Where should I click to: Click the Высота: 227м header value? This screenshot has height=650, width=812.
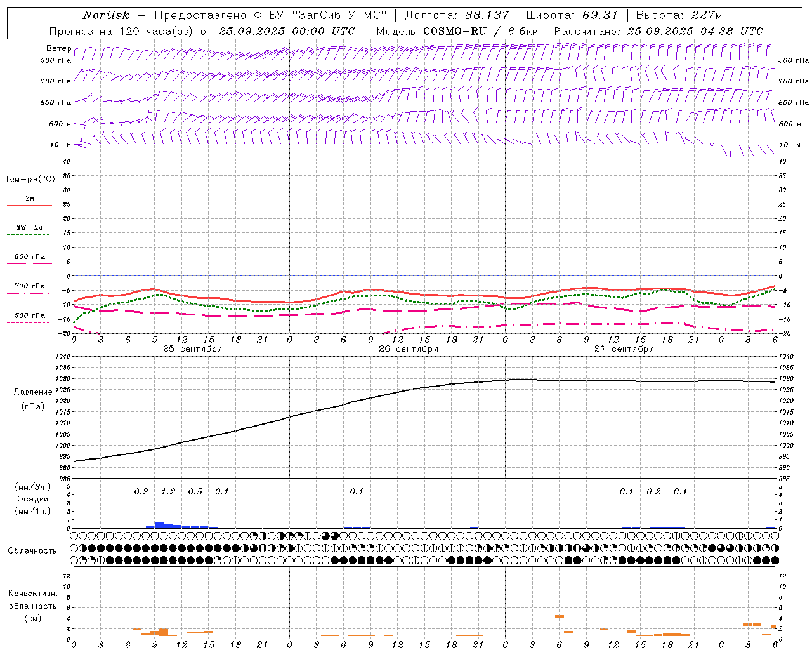(x=679, y=15)
